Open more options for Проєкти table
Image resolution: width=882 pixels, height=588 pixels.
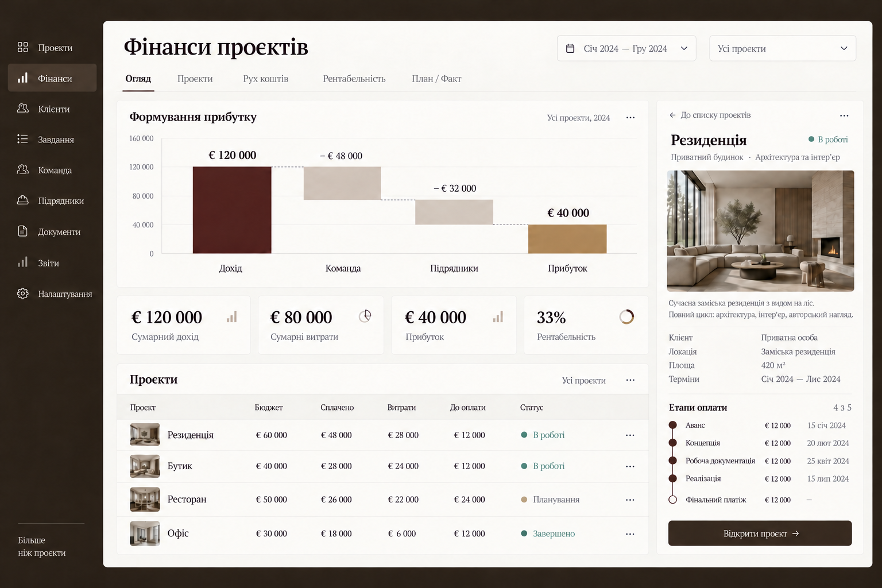coord(630,380)
